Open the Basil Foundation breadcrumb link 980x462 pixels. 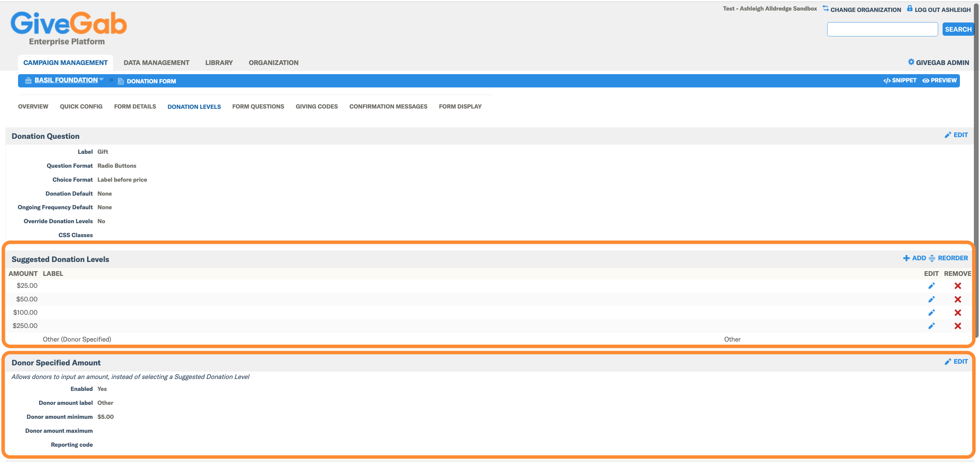point(66,80)
